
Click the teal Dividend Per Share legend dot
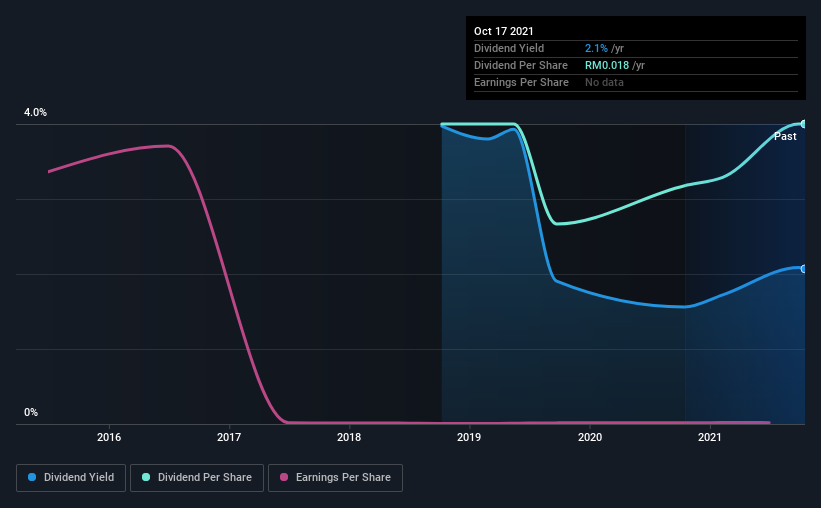(x=146, y=477)
